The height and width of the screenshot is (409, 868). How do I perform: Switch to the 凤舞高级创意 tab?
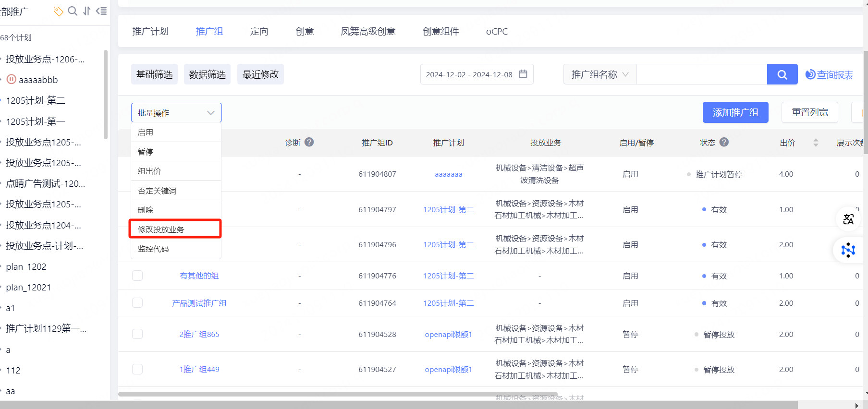368,32
